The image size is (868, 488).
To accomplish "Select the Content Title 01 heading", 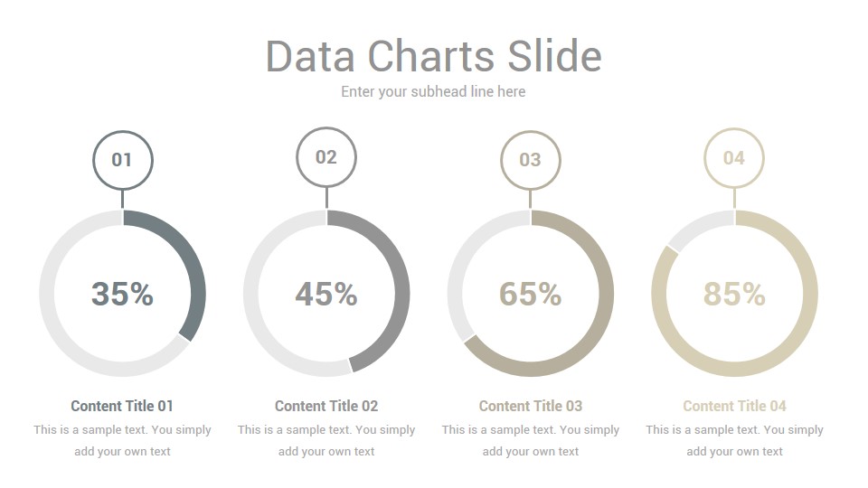I will tap(122, 406).
